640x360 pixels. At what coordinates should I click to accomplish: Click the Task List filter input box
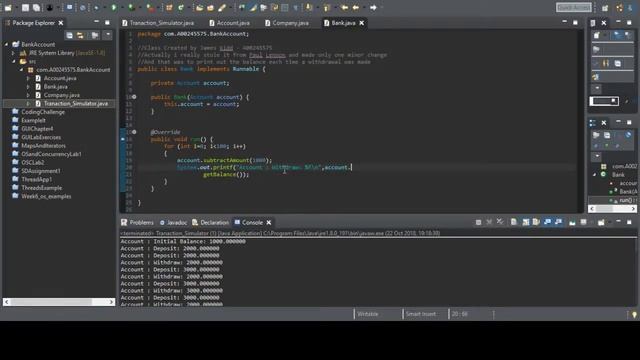(x=604, y=101)
